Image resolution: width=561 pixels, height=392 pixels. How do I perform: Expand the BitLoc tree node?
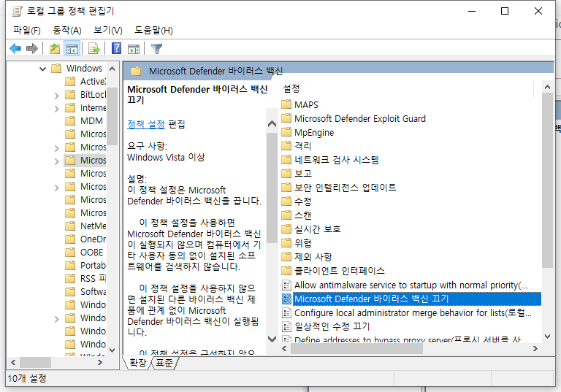pyautogui.click(x=56, y=96)
